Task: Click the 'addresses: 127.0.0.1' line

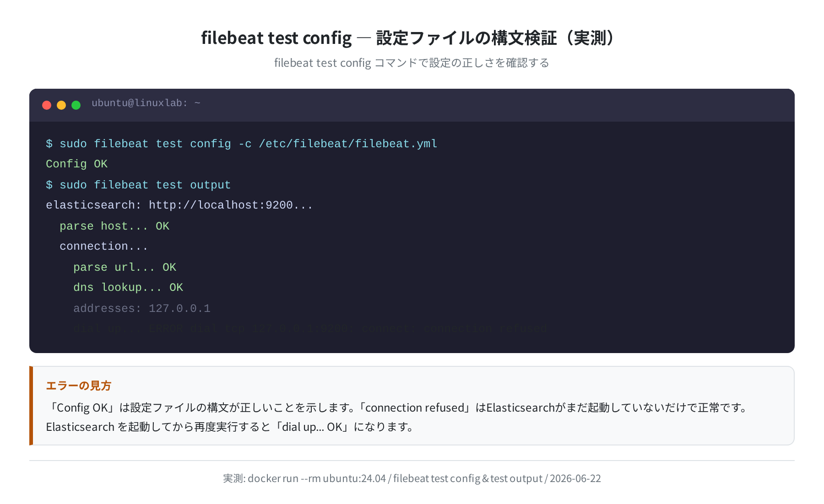Action: tap(142, 308)
